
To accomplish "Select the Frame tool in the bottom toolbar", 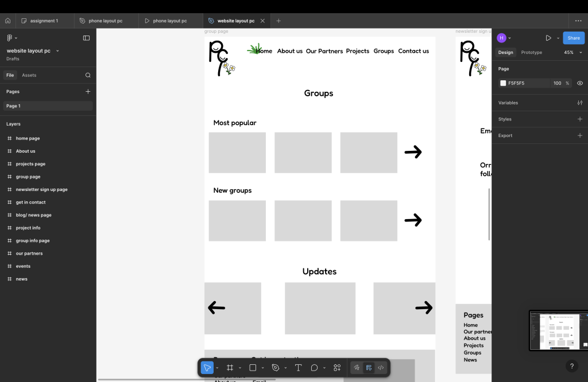I will [x=230, y=368].
